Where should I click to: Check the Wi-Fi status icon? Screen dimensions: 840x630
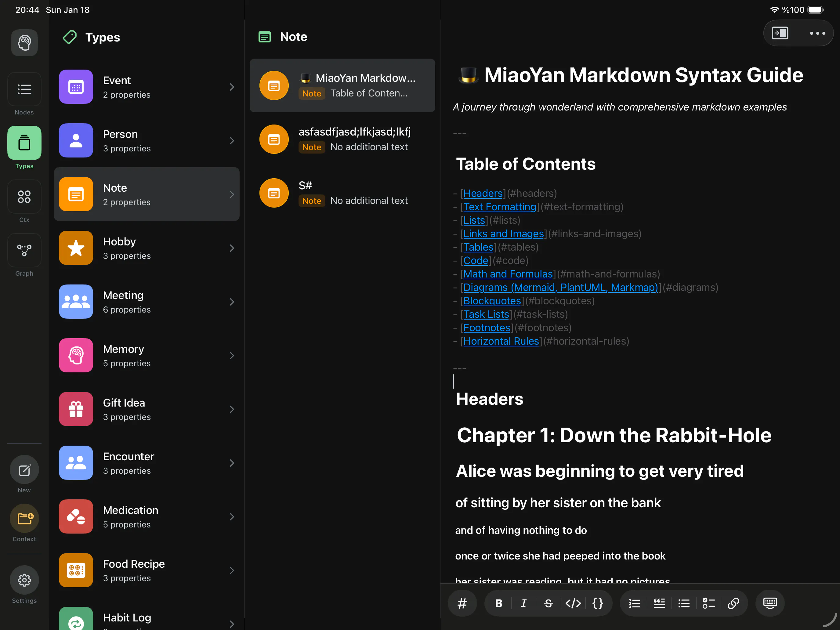[774, 10]
